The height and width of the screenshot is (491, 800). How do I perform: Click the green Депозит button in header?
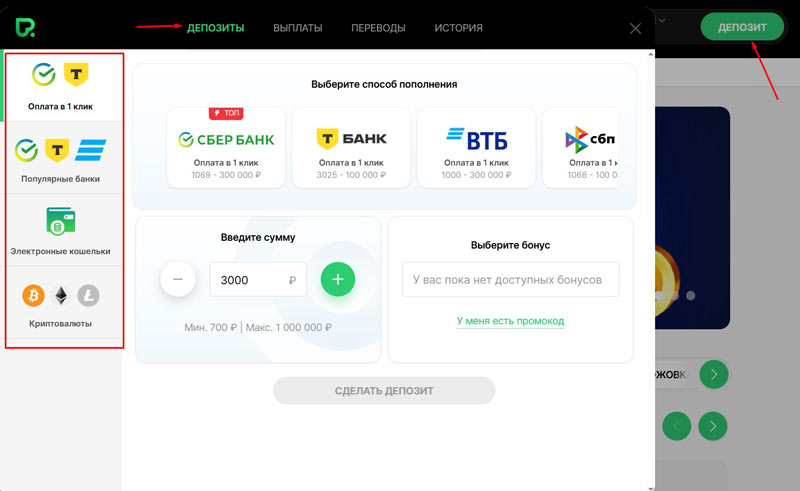click(742, 27)
